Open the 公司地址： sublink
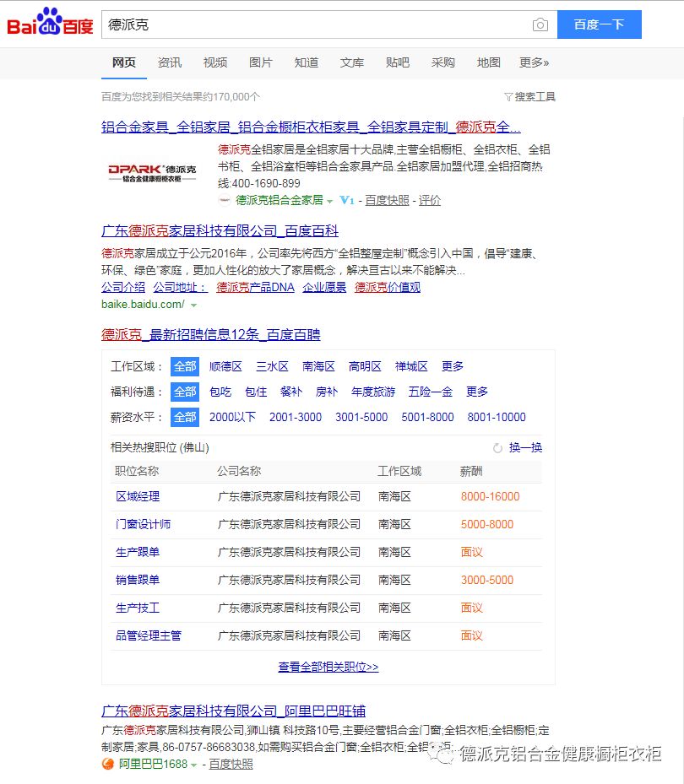The width and height of the screenshot is (684, 784). [180, 288]
